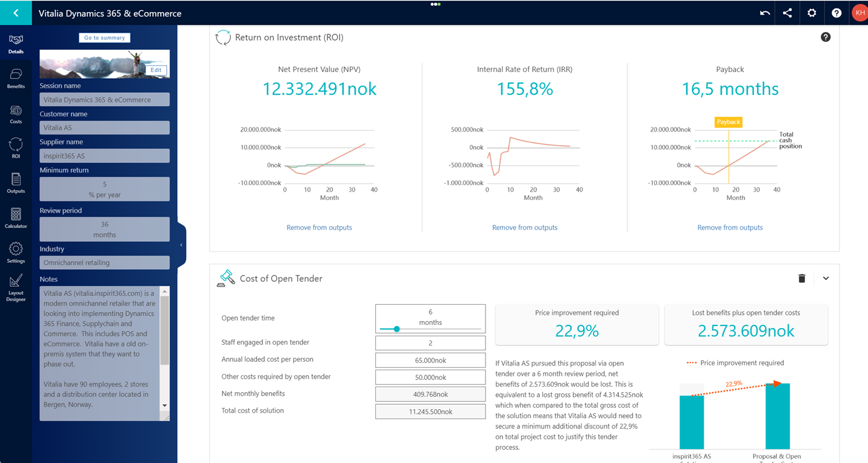Click the open tender time slider handle
The height and width of the screenshot is (463, 868).
tap(396, 329)
